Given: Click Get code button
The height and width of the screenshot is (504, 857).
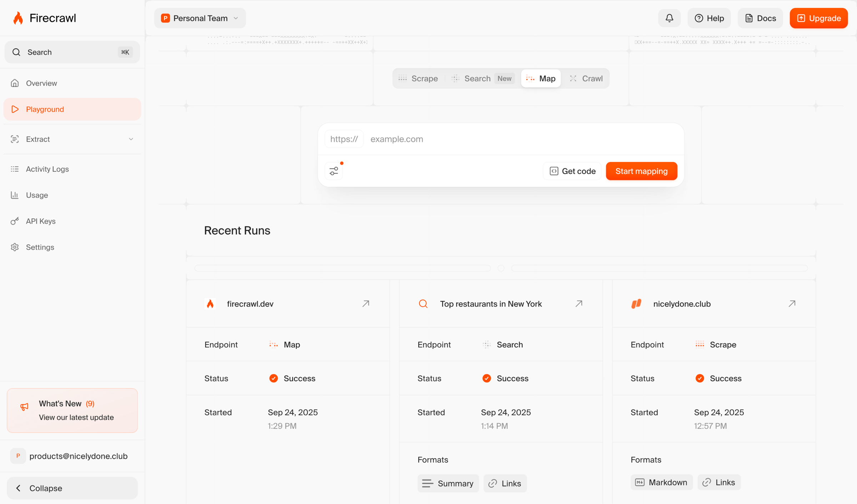Looking at the screenshot, I should [572, 171].
